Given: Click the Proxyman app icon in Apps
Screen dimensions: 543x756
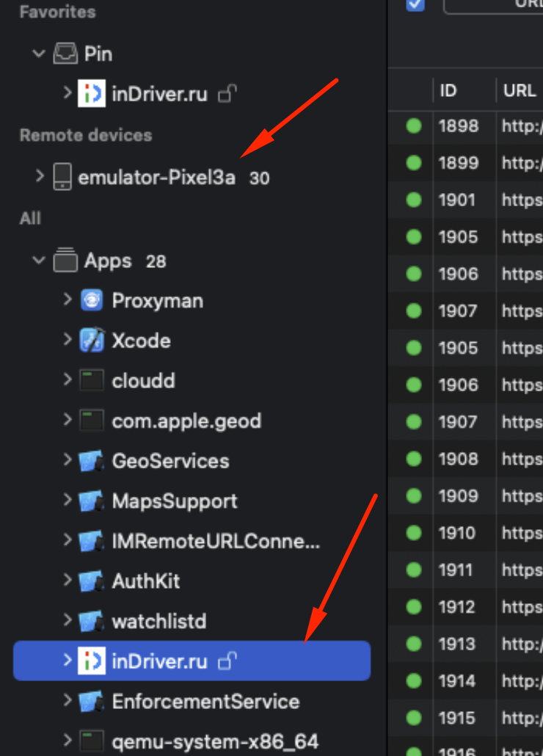Looking at the screenshot, I should point(92,300).
